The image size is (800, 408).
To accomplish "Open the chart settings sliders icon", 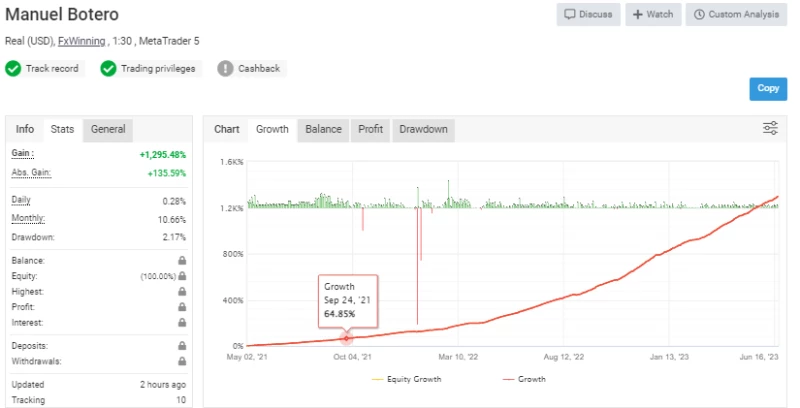I will coord(770,128).
